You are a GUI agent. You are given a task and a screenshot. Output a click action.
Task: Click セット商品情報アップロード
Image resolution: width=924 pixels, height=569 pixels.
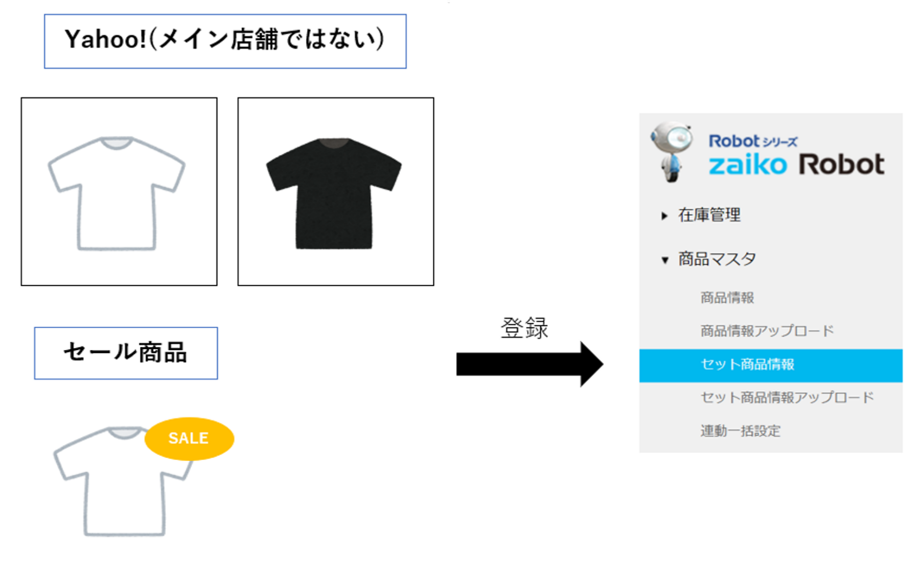click(787, 398)
